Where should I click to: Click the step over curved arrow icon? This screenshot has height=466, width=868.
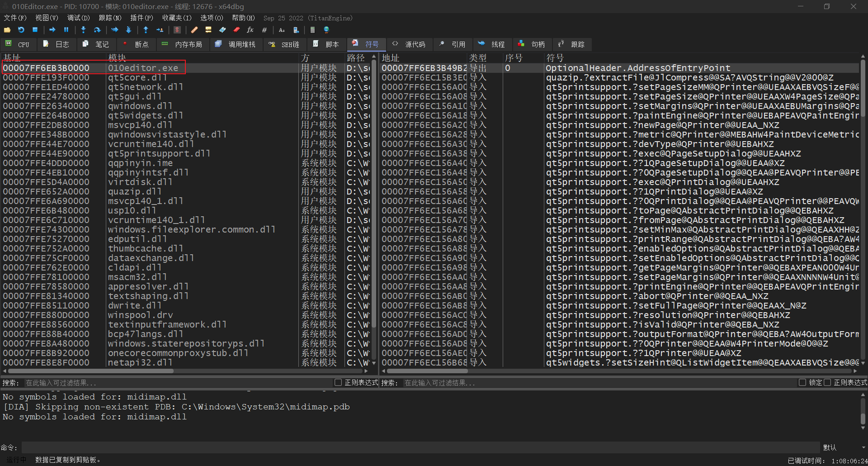coord(97,30)
